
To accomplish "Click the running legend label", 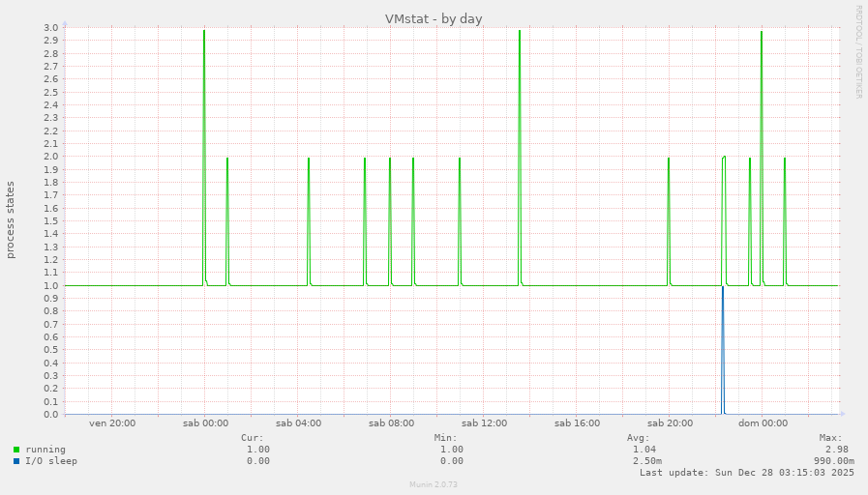I will coord(45,450).
